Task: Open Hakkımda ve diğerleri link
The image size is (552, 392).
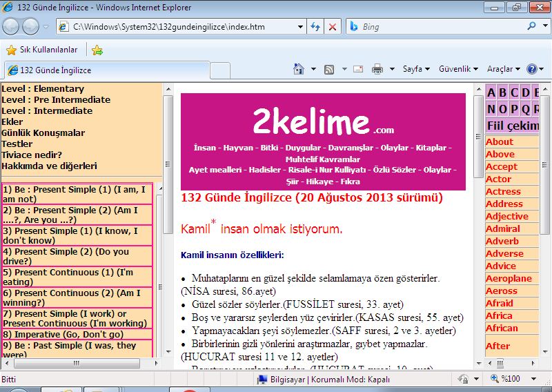Action: (x=49, y=166)
